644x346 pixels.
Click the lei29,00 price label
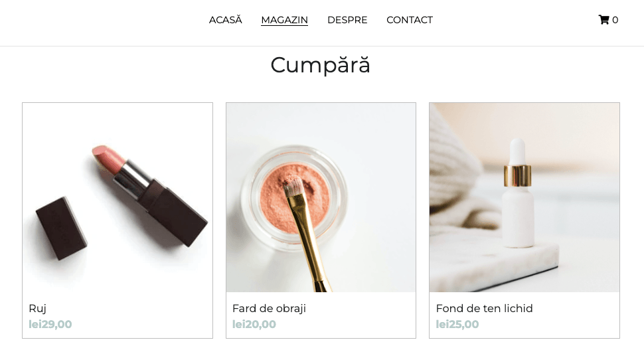[x=50, y=324]
